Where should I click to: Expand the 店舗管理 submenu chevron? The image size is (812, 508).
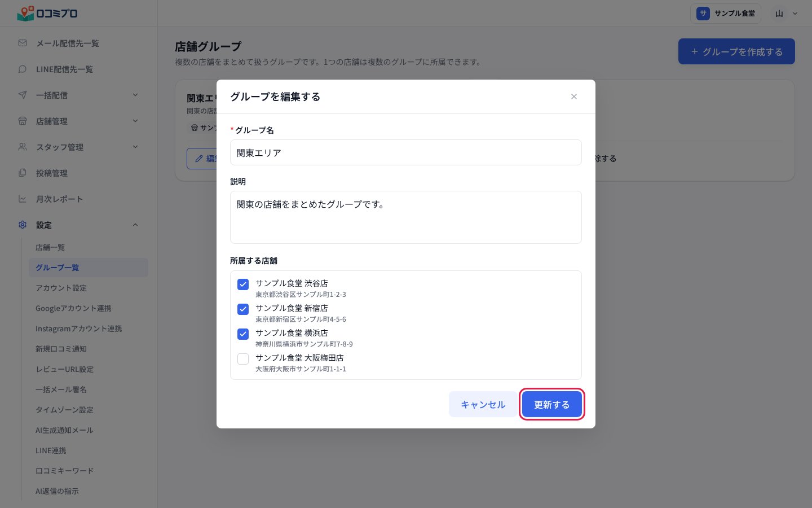(135, 121)
